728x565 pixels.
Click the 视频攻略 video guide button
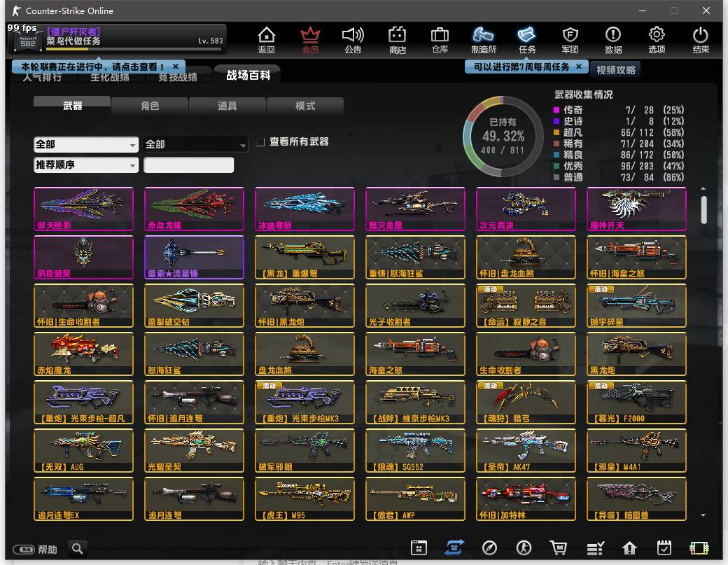tap(615, 69)
